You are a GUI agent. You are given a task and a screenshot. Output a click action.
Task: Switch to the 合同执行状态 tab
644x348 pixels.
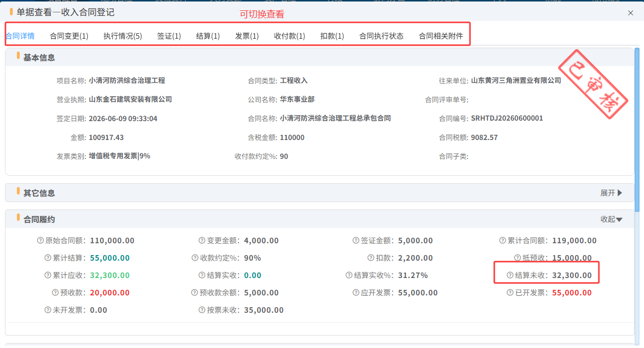(x=381, y=36)
